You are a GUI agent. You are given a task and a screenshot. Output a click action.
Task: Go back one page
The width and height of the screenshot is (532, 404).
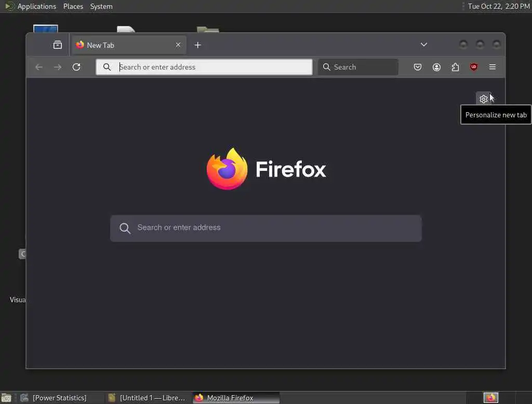[39, 67]
